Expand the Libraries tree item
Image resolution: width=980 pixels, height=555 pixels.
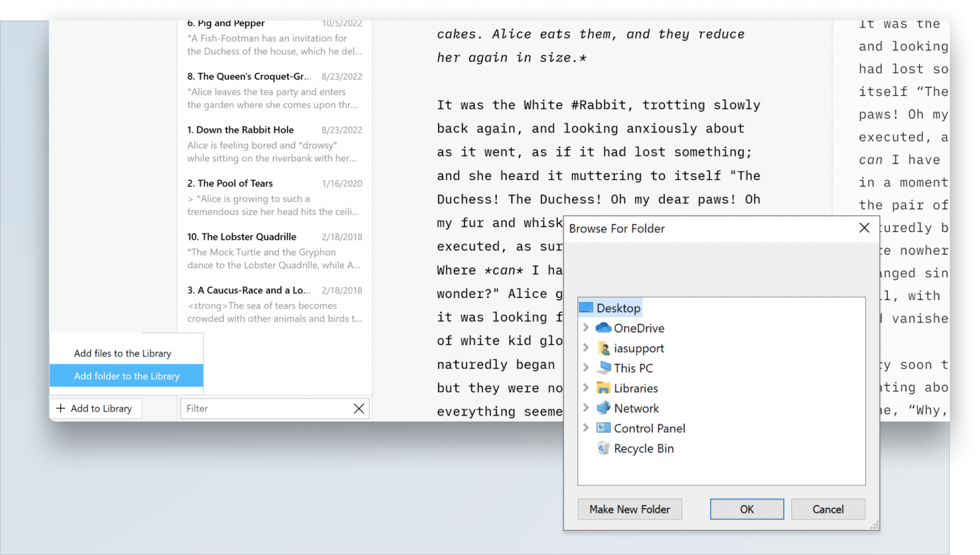tap(586, 387)
